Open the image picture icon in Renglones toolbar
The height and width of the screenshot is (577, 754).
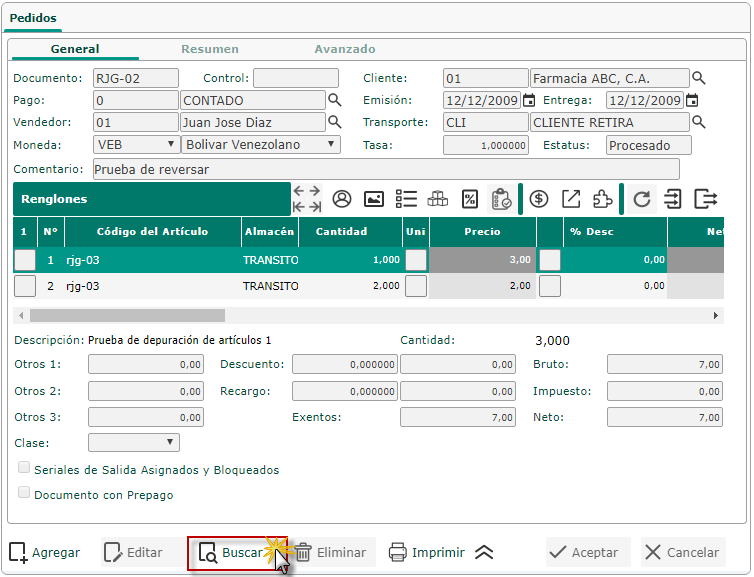(374, 199)
